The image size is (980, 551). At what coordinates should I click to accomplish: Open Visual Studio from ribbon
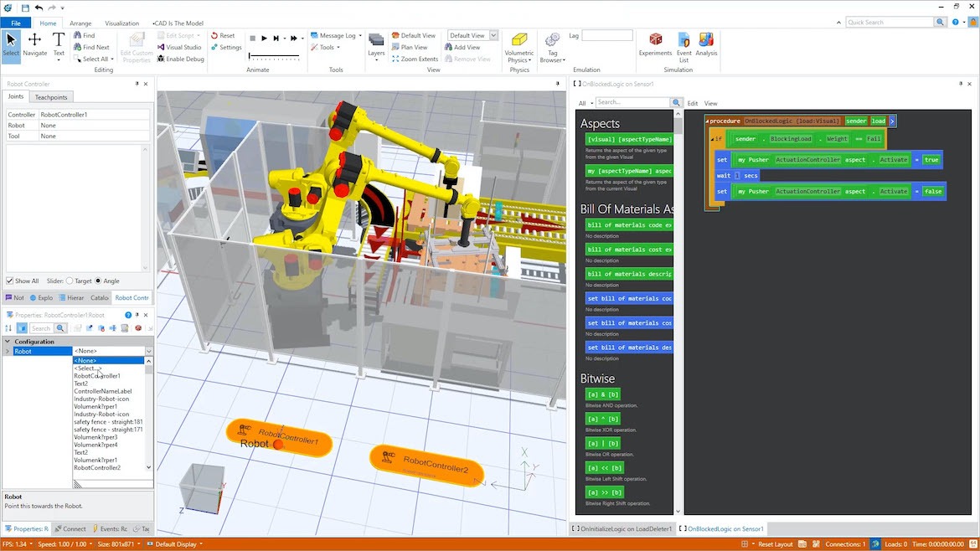tap(179, 47)
